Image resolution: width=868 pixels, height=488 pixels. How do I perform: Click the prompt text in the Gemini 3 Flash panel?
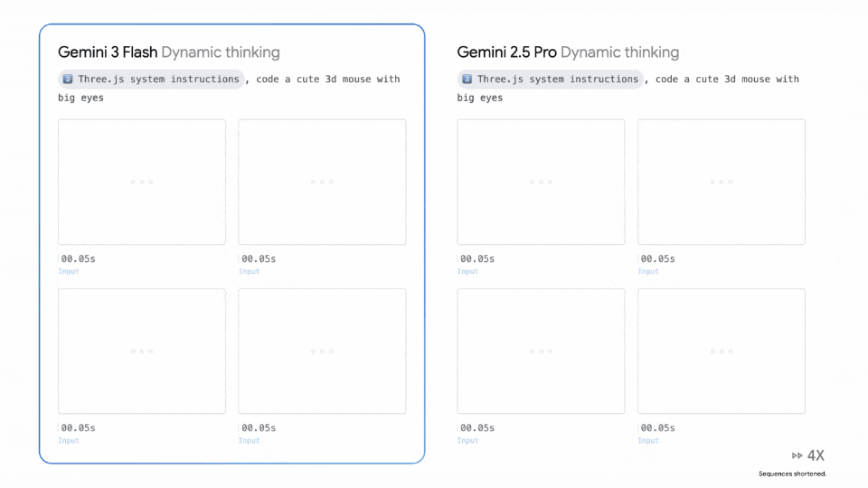pos(327,80)
